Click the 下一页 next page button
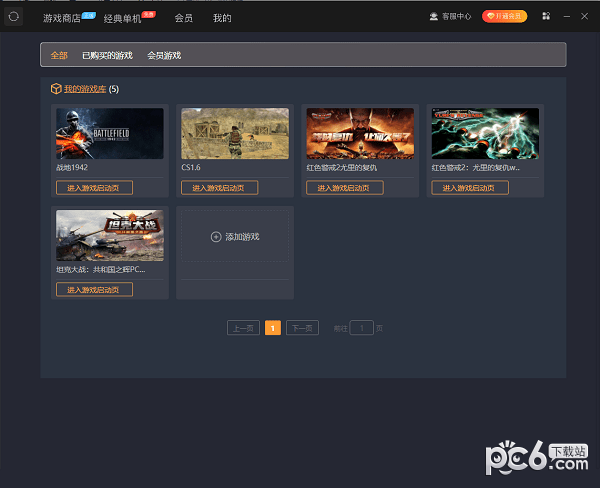Image resolution: width=600 pixels, height=488 pixels. (x=302, y=328)
